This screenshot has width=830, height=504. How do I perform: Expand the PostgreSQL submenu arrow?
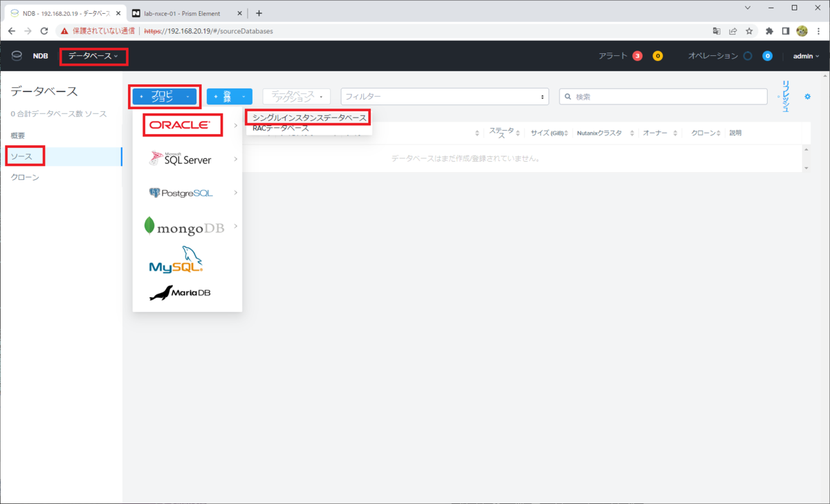pos(236,192)
